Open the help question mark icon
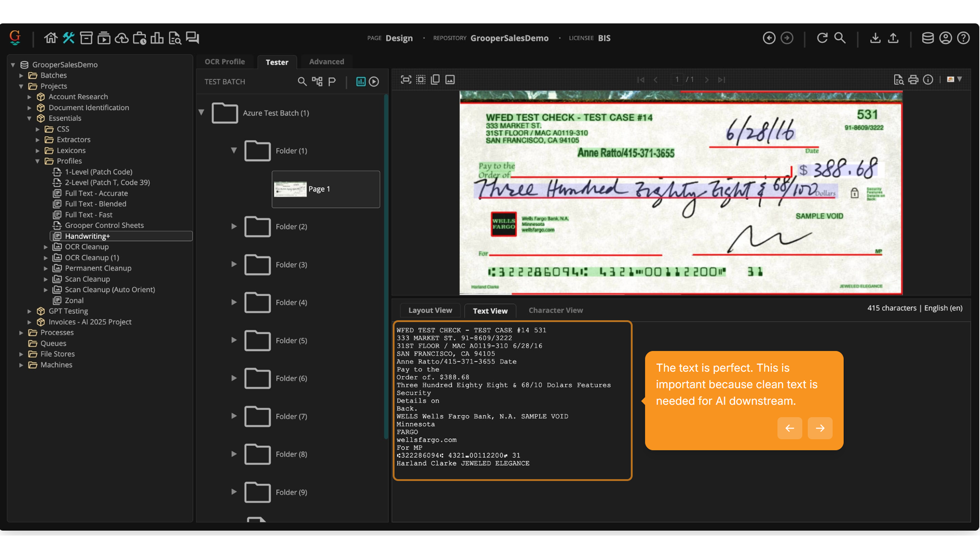Image resolution: width=980 pixels, height=559 pixels. coord(963,38)
